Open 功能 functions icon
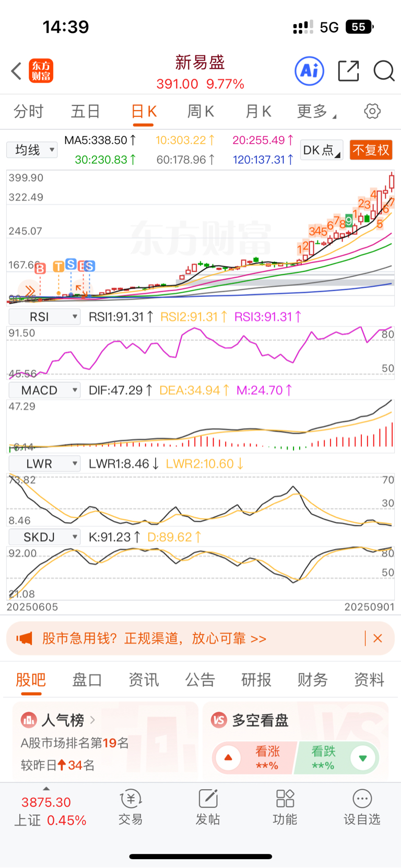Image resolution: width=401 pixels, height=868 pixels. pos(285,799)
